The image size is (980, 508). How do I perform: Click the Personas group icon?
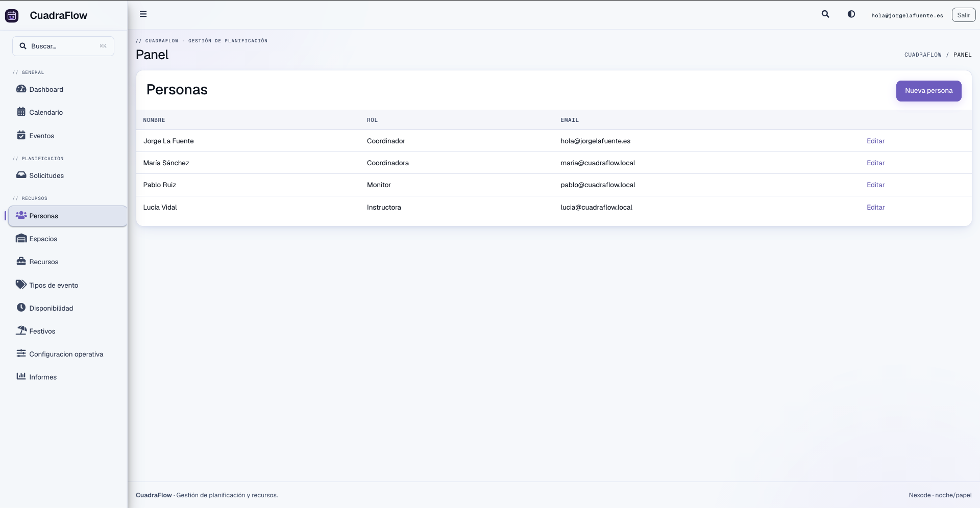point(21,215)
